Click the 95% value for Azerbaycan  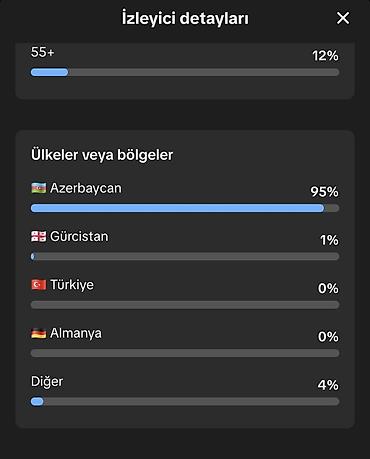324,192
